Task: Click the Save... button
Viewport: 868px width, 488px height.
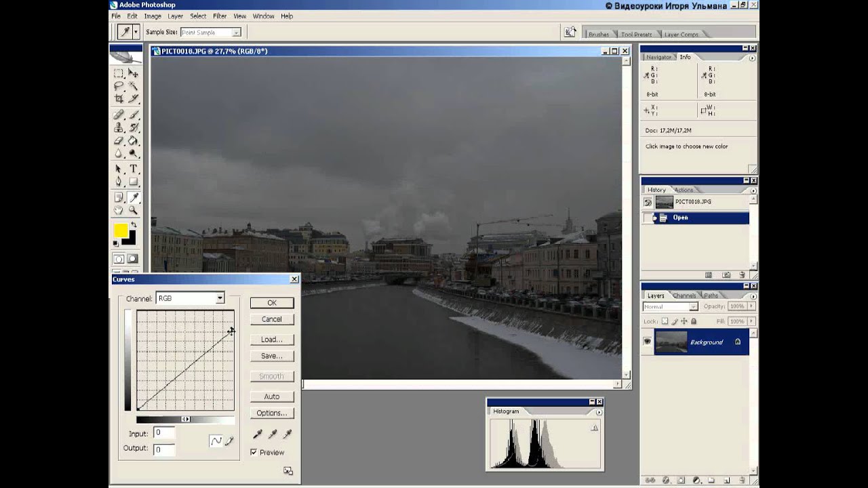Action: [x=272, y=356]
